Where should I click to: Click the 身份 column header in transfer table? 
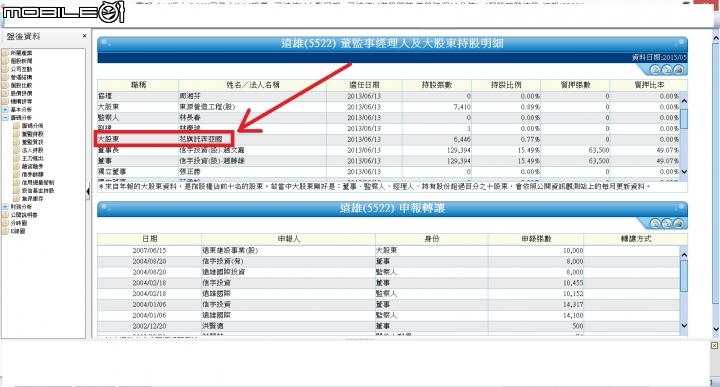432,239
